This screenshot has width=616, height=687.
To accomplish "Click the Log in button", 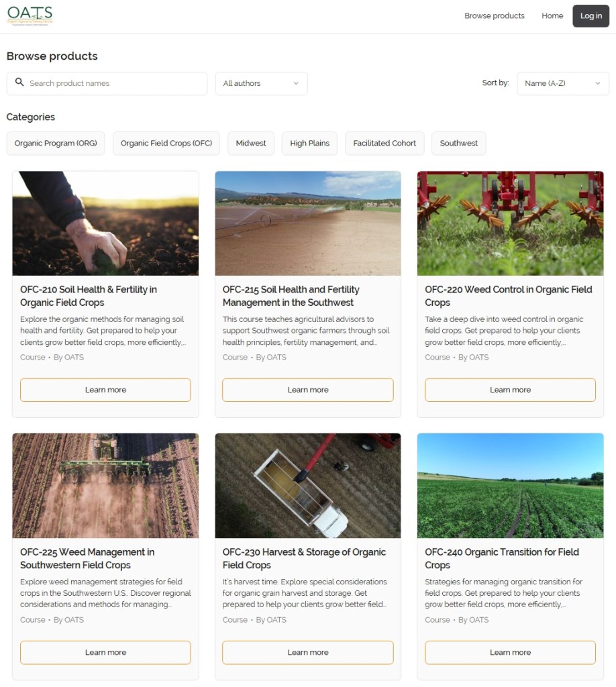I will click(591, 16).
